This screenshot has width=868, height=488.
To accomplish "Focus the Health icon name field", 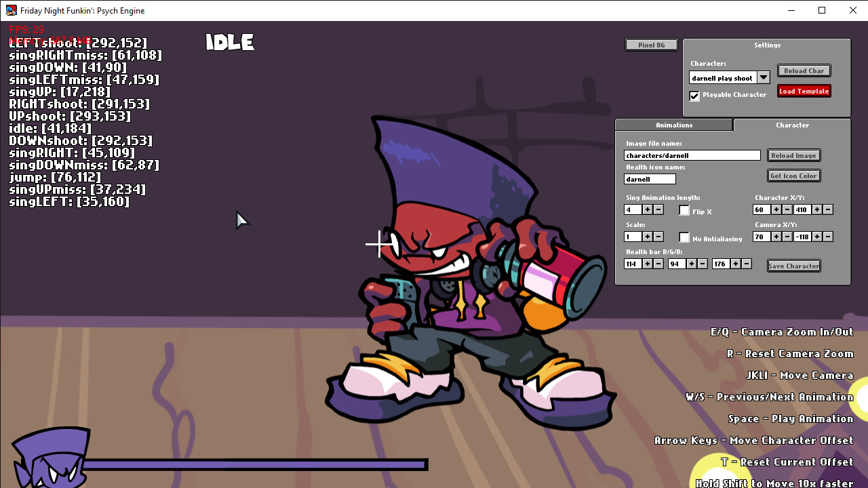I will tap(650, 180).
